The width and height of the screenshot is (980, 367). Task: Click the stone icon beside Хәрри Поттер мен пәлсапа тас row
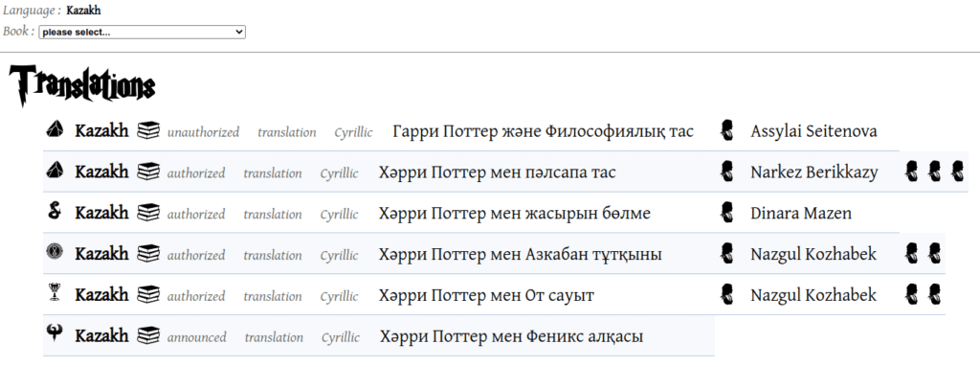click(55, 170)
